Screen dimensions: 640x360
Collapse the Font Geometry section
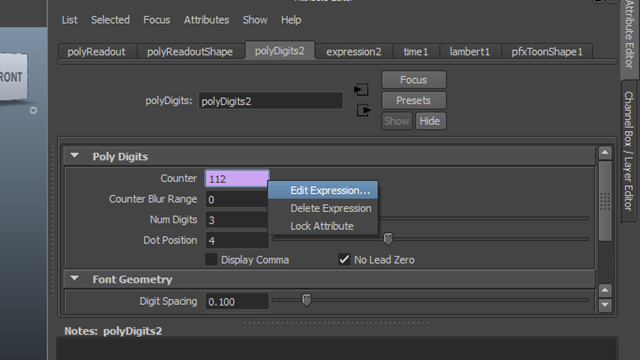pos(74,278)
